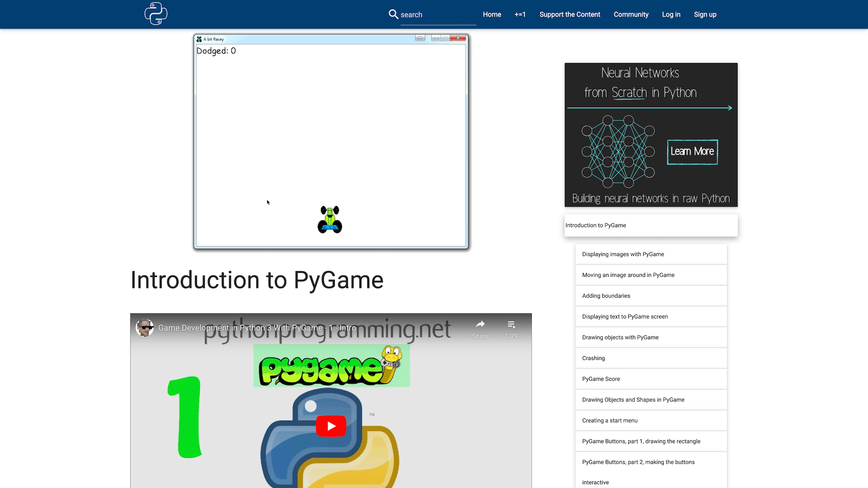Screen dimensions: 868x488
Task: Type in the search field
Action: point(437,15)
